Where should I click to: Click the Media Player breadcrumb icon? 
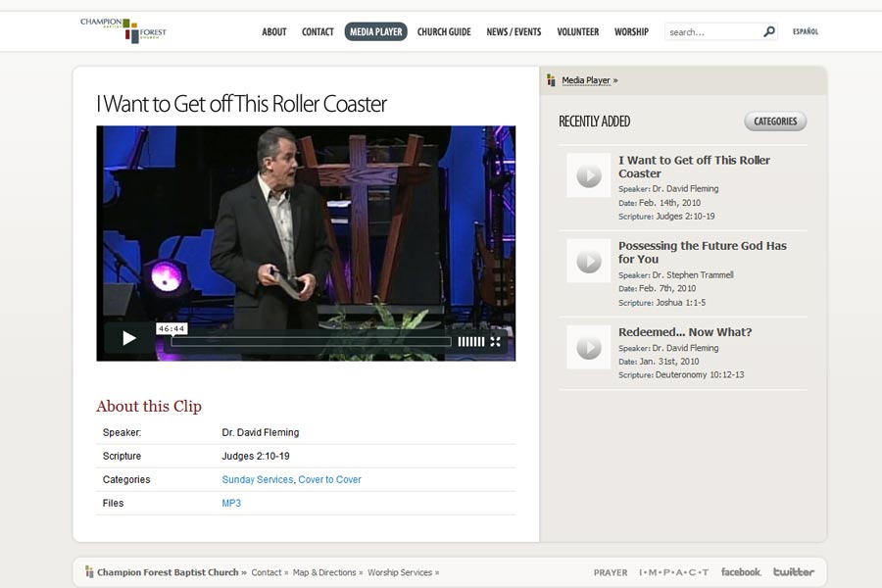pyautogui.click(x=551, y=80)
